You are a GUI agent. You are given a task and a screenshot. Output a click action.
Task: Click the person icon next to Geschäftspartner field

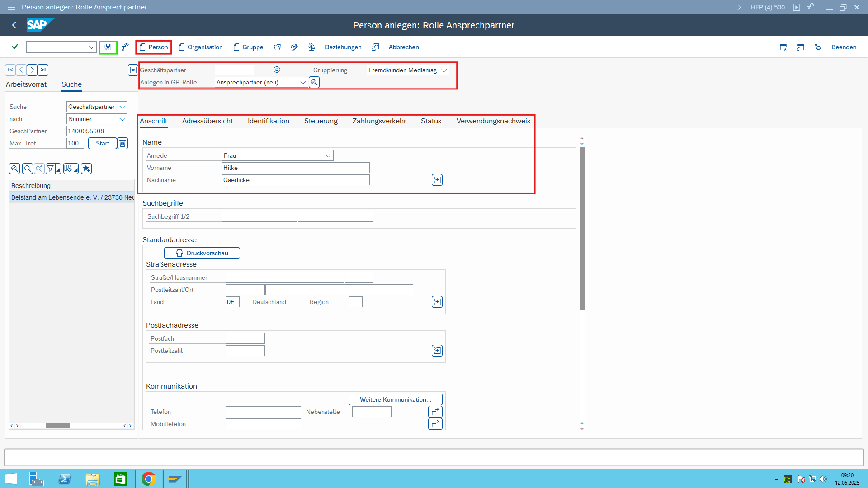pyautogui.click(x=277, y=70)
